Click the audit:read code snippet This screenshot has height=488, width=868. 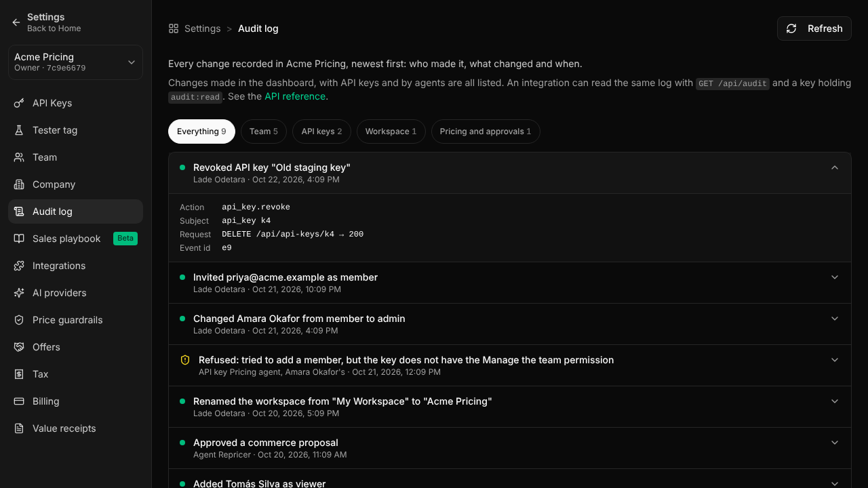point(195,97)
